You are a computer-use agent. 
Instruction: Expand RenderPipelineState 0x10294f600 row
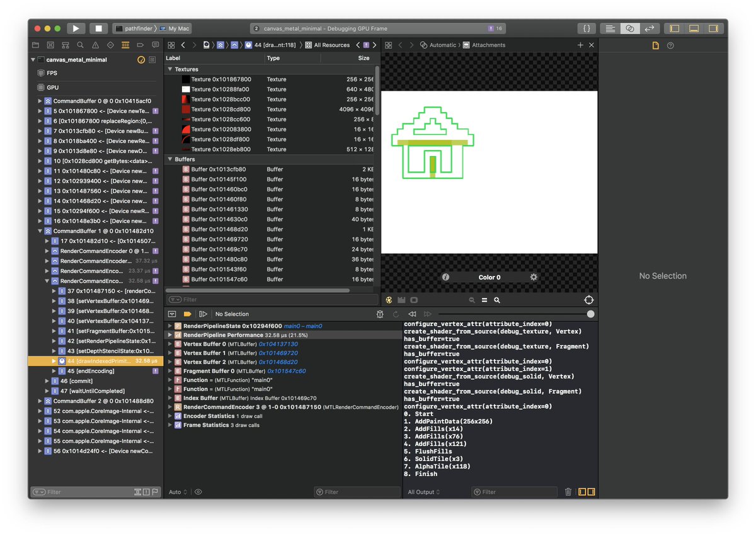(x=170, y=326)
